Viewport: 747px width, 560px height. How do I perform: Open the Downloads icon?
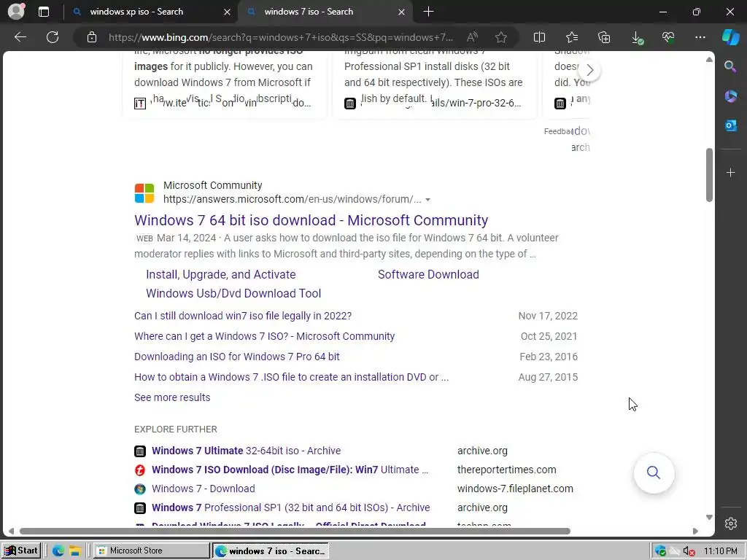pyautogui.click(x=636, y=38)
